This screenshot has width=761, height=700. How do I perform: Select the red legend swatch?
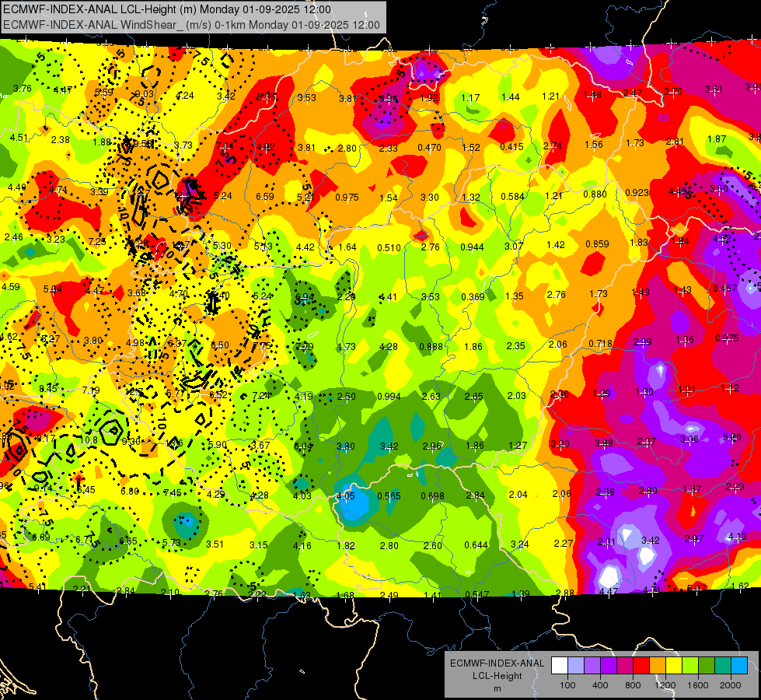pos(641,666)
